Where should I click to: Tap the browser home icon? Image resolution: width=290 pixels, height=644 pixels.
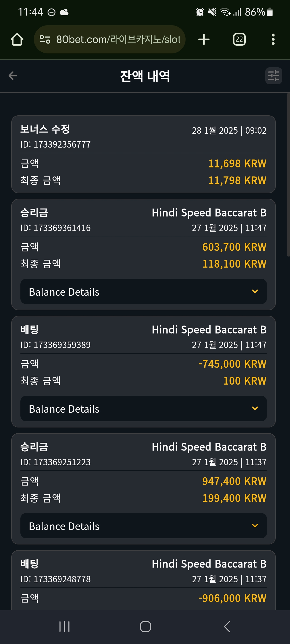tap(17, 39)
